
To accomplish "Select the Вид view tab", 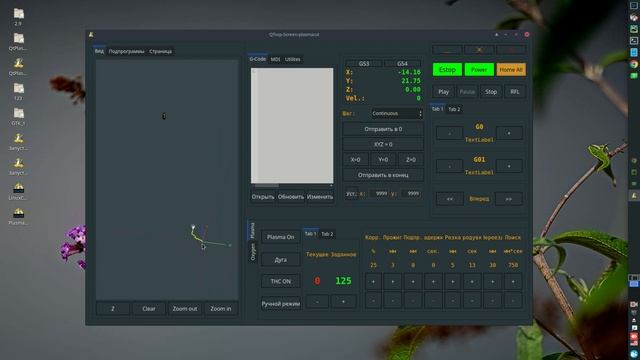I will click(99, 51).
